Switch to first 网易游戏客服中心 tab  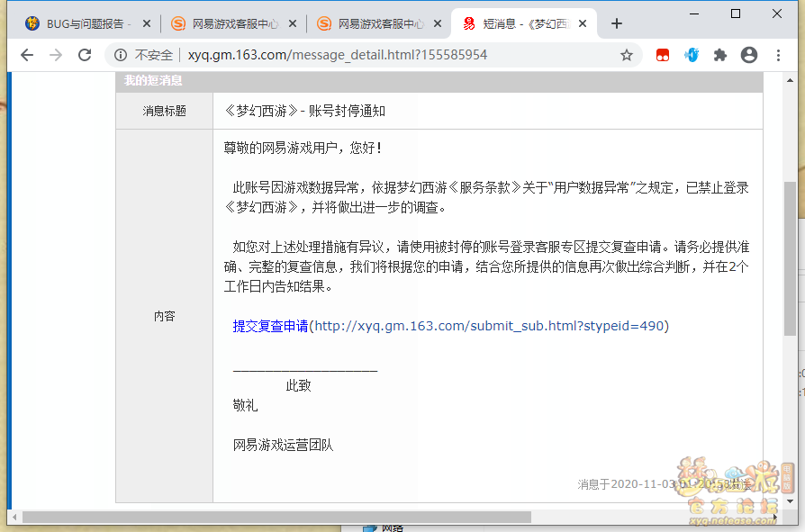[233, 23]
